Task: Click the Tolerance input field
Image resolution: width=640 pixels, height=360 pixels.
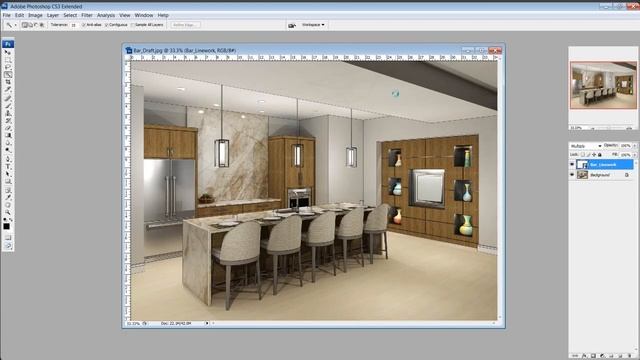Action: (74, 25)
